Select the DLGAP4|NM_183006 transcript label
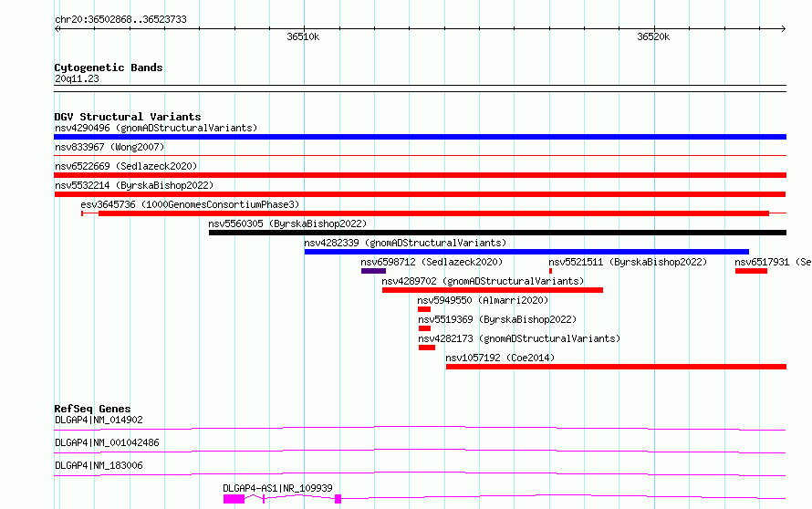The width and height of the screenshot is (812, 509). [99, 465]
